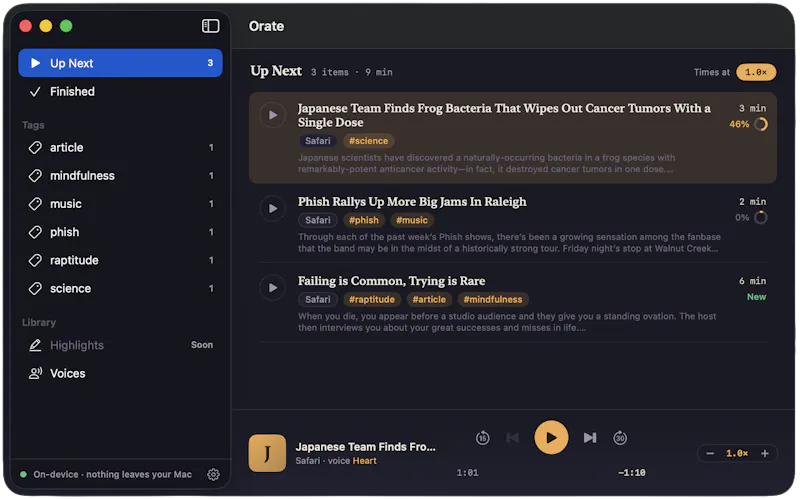Increase playback speed with plus

[x=764, y=454]
